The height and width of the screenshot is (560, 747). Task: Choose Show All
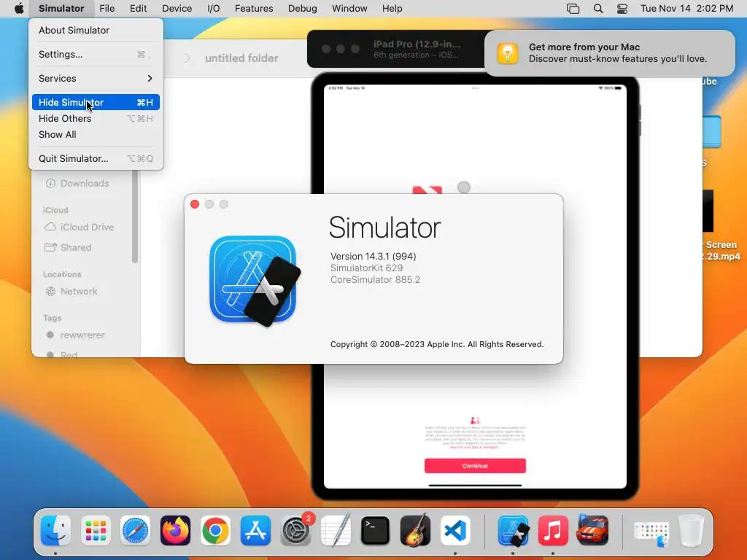coord(96,135)
